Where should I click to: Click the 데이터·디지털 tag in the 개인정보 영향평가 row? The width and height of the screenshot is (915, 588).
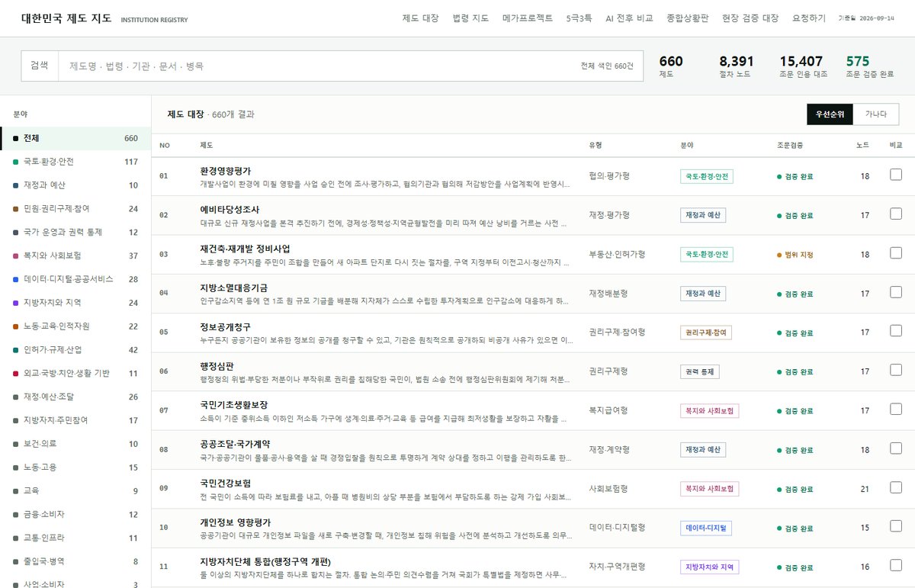(706, 528)
